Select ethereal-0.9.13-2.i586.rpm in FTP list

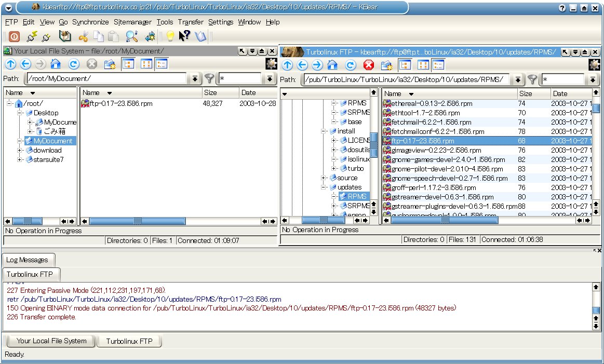pos(432,103)
